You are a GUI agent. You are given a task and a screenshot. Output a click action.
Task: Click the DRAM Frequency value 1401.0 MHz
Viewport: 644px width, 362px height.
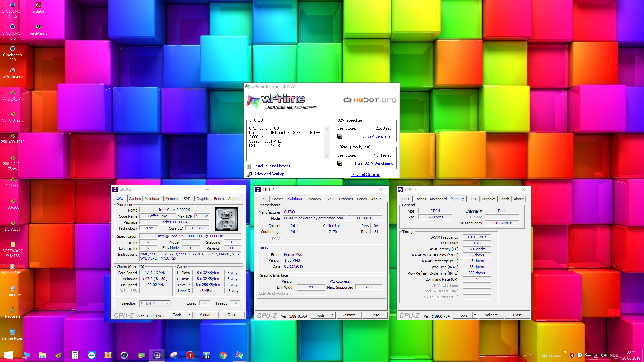(x=477, y=237)
